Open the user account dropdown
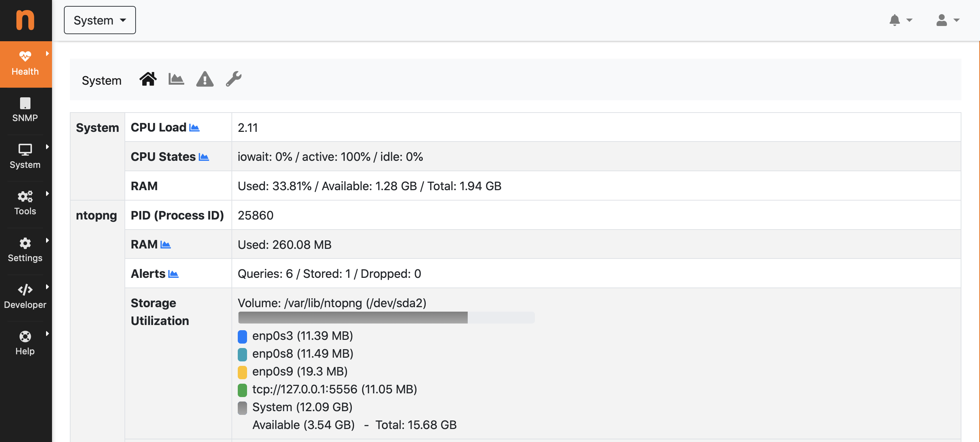This screenshot has height=442, width=980. [x=947, y=20]
